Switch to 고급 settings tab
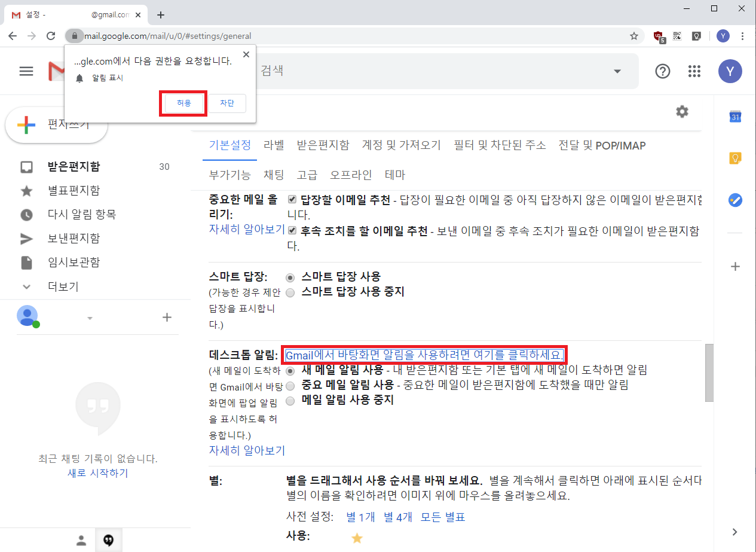Screen dimensions: 756x552 pos(307,175)
